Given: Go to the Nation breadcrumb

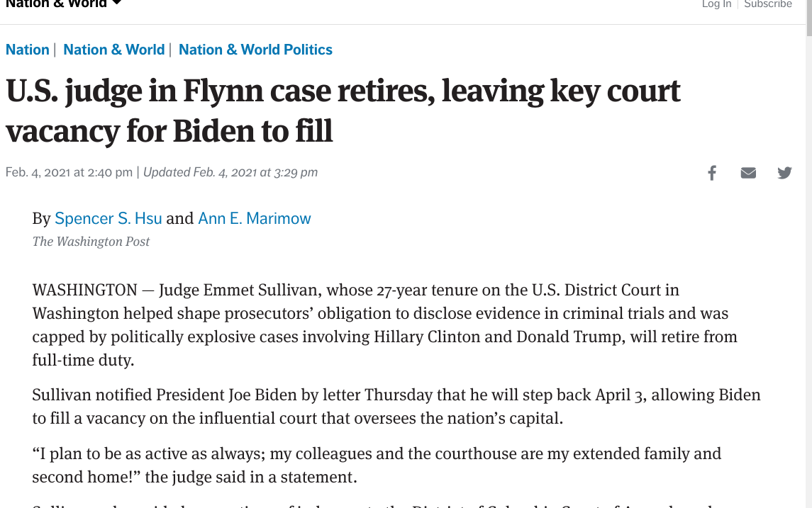Looking at the screenshot, I should [x=28, y=50].
